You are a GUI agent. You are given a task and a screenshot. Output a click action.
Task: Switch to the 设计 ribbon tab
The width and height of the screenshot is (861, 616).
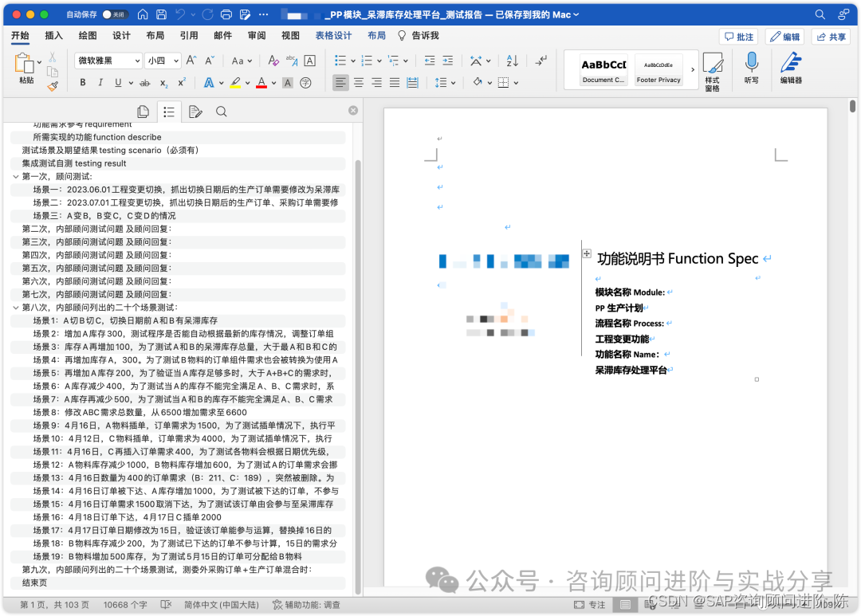pyautogui.click(x=121, y=36)
